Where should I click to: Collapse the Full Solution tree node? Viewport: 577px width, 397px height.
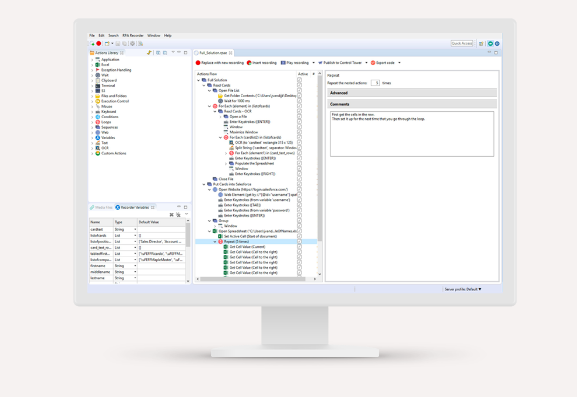pyautogui.click(x=199, y=80)
